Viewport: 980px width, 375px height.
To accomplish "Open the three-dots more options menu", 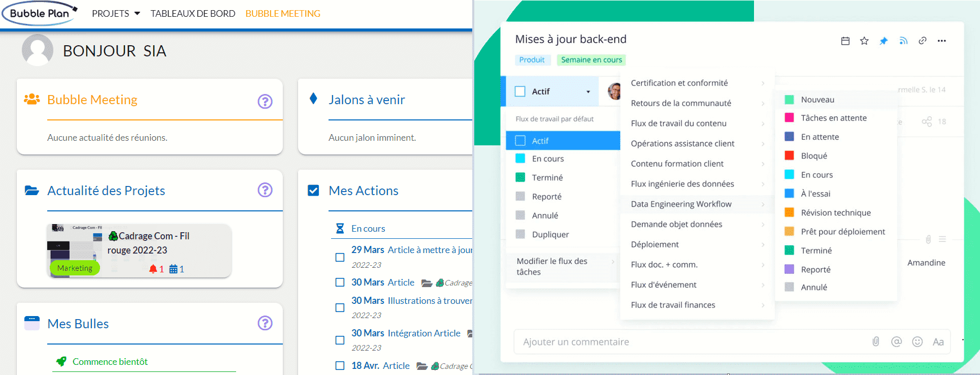I will 942,41.
